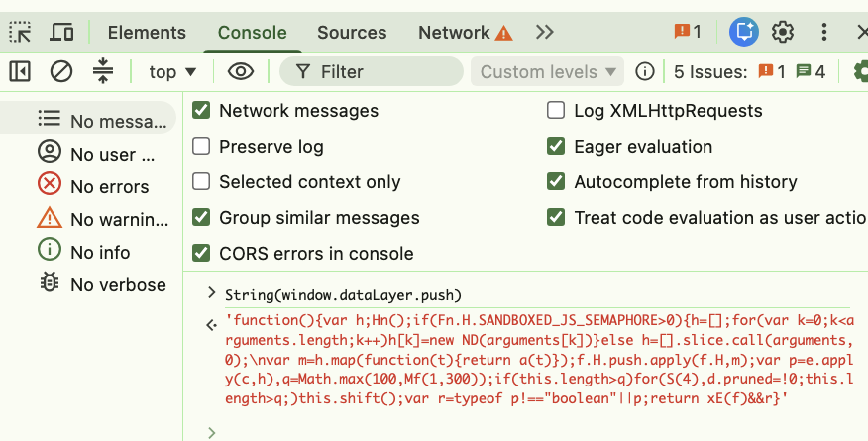The width and height of the screenshot is (868, 441).
Task: Uncheck Eager evaluation checkbox
Action: coord(556,146)
